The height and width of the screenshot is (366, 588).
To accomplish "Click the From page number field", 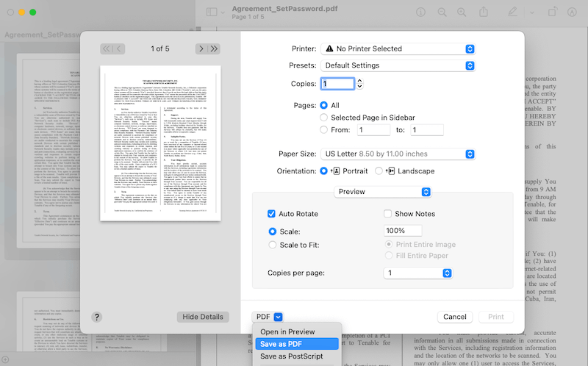I will coord(373,130).
